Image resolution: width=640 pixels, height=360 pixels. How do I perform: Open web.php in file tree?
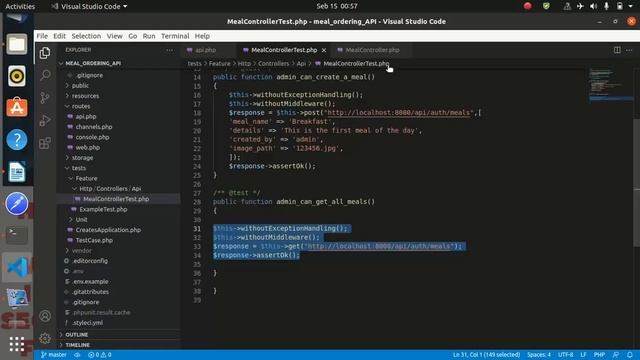click(87, 147)
